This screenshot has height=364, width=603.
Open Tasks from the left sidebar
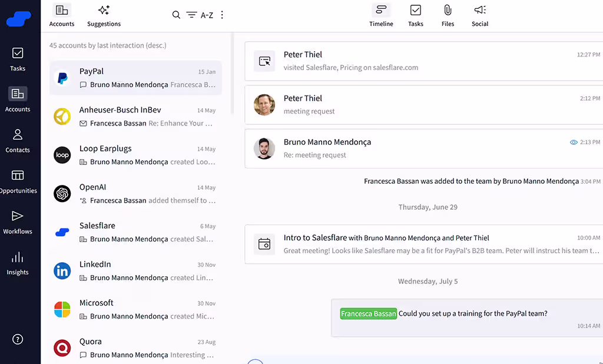[18, 59]
